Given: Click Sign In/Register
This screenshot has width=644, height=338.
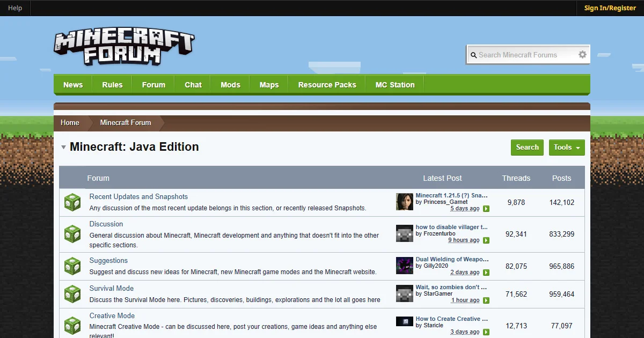Looking at the screenshot, I should pos(610,8).
